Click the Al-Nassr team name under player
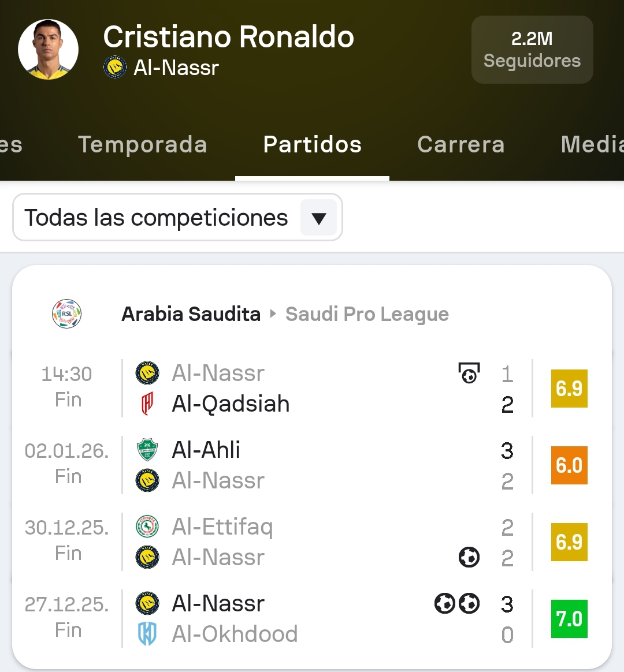 tap(176, 68)
